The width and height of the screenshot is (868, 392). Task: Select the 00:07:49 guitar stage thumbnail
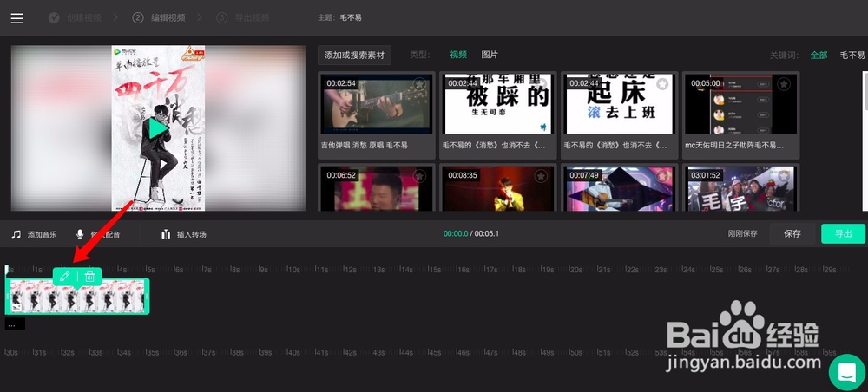(x=620, y=188)
